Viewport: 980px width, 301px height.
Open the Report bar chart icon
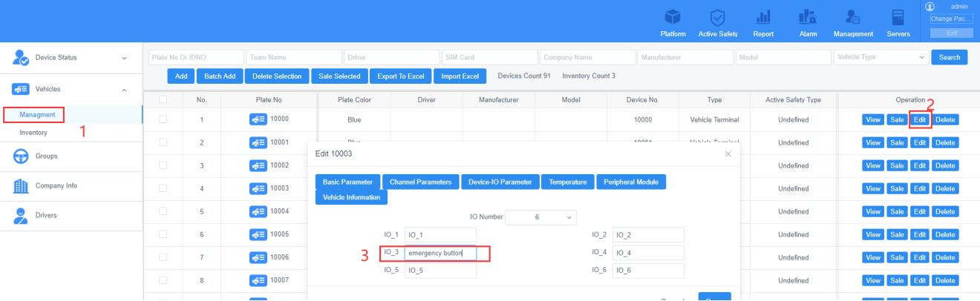(x=762, y=17)
